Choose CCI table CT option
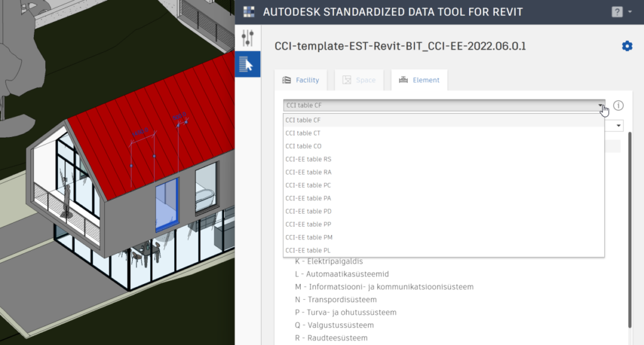The height and width of the screenshot is (345, 644). [x=443, y=133]
